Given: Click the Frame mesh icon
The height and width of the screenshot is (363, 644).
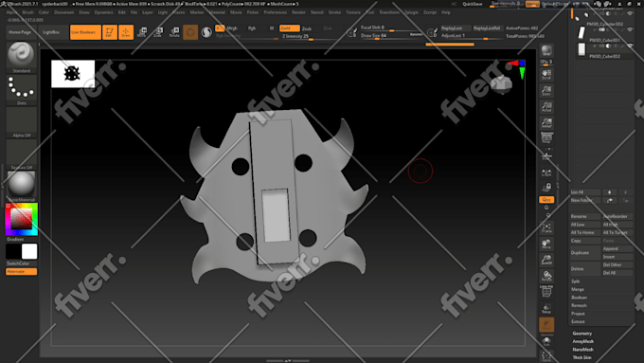Looking at the screenshot, I should (x=546, y=228).
